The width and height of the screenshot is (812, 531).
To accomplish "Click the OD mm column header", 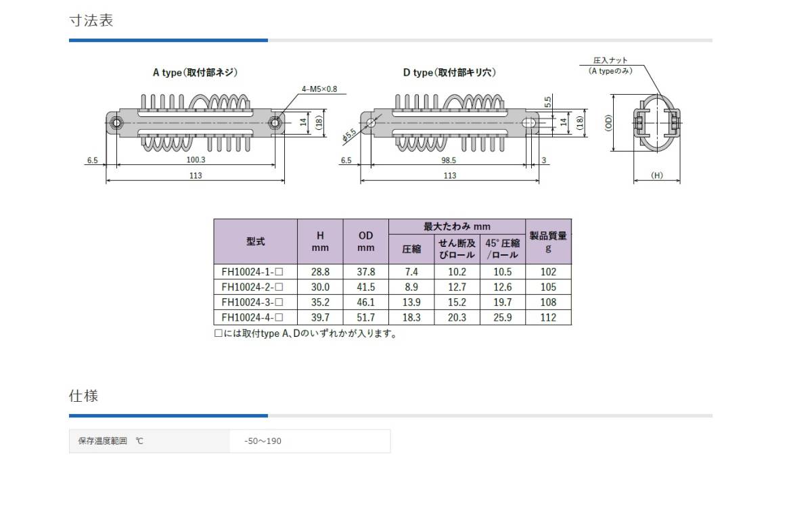I will [366, 241].
